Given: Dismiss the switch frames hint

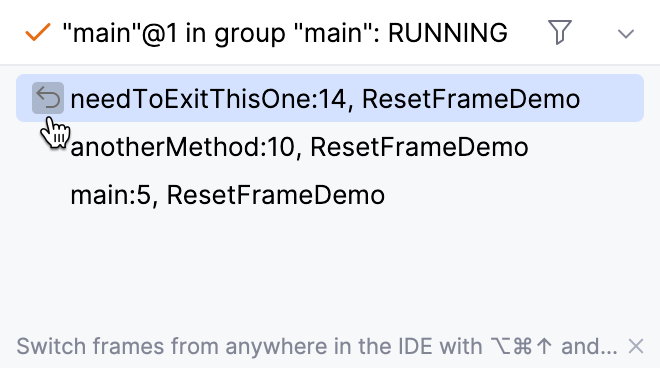Looking at the screenshot, I should tap(636, 347).
